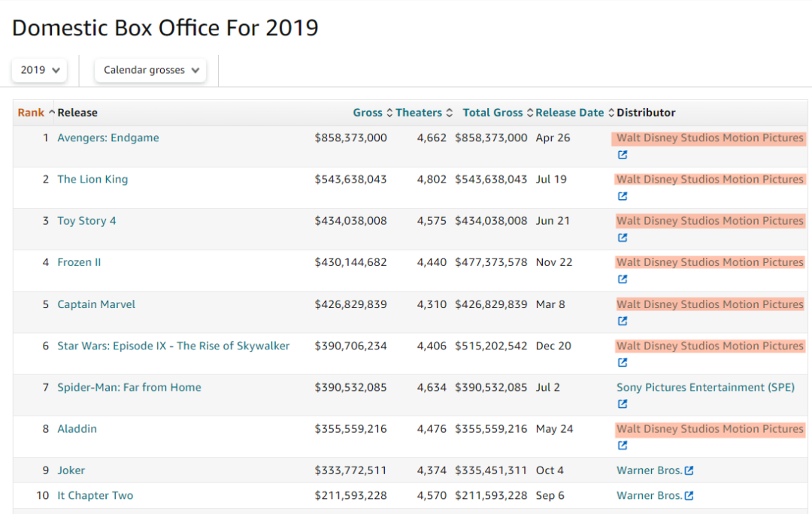This screenshot has height=514, width=812.
Task: Click external link icon below Sony Pictures Entertainment
Action: tap(622, 404)
